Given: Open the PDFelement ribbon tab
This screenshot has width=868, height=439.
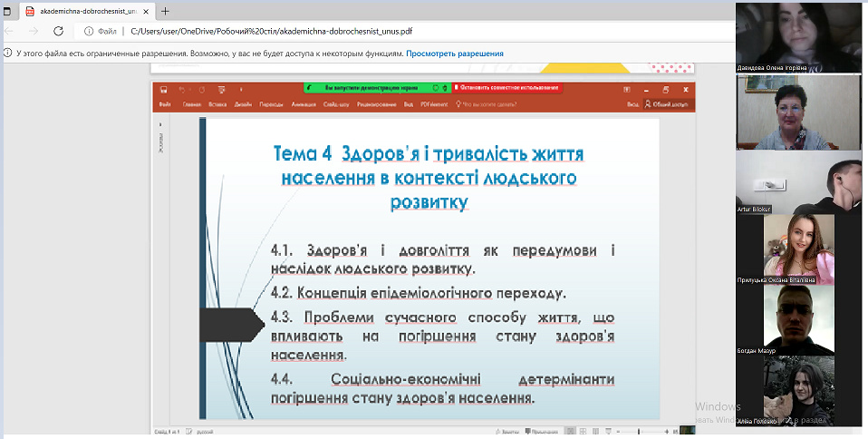Looking at the screenshot, I should coord(434,104).
